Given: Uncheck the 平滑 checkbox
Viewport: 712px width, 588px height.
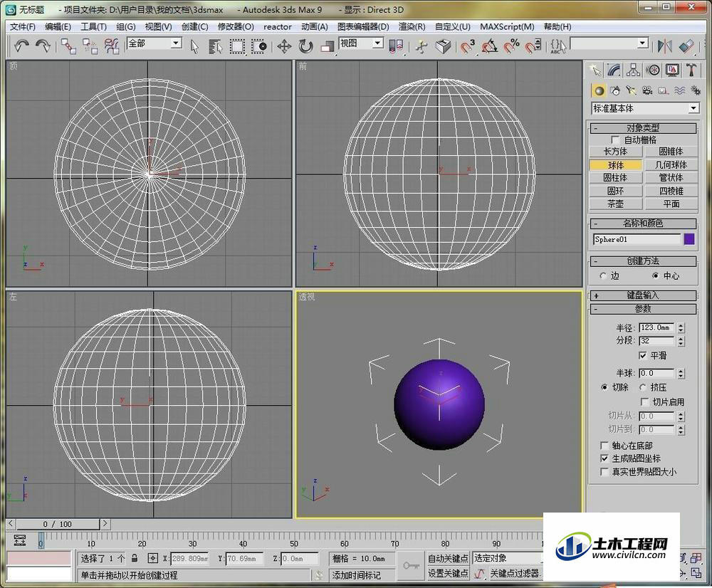Looking at the screenshot, I should (642, 355).
